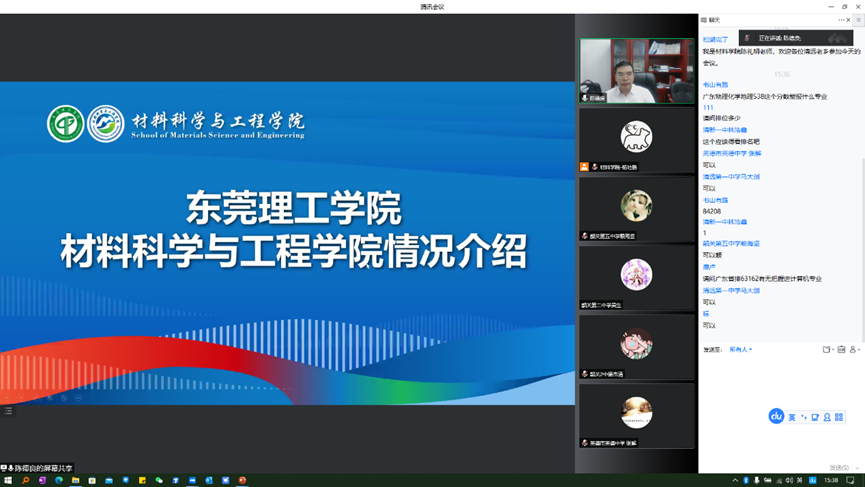Open the recipient dropdown set to 所有人
Image resolution: width=865 pixels, height=487 pixels.
(x=741, y=350)
